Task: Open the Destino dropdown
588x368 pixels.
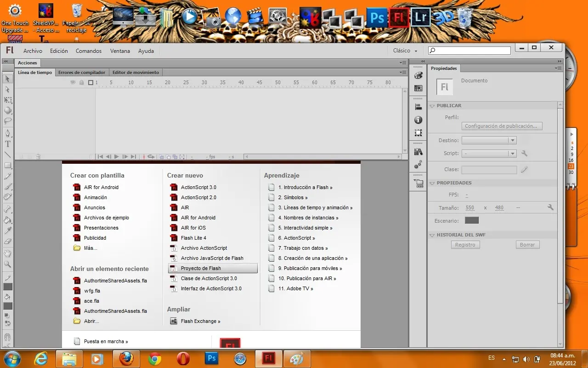Action: [489, 140]
